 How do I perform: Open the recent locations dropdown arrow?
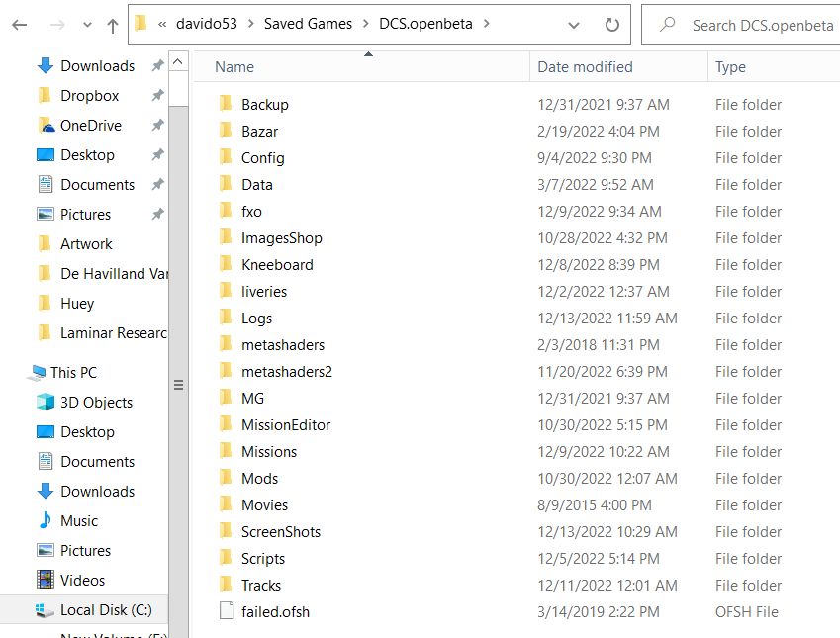[x=87, y=25]
